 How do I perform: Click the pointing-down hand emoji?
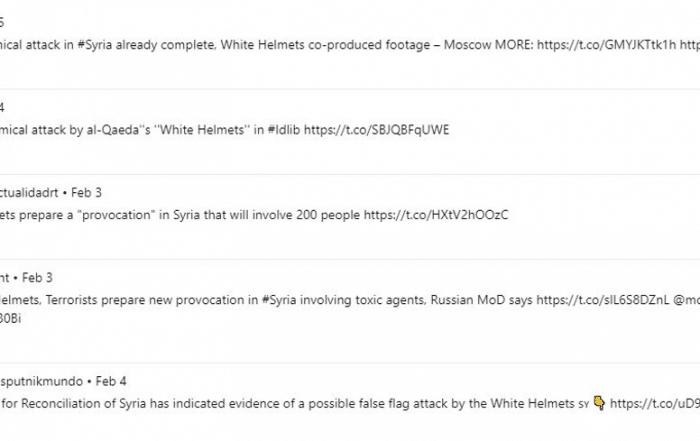[599, 404]
